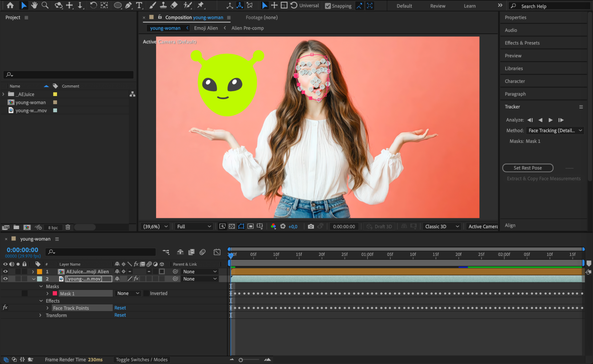
Task: Click the pink Mask 1 color swatch
Action: pos(55,293)
